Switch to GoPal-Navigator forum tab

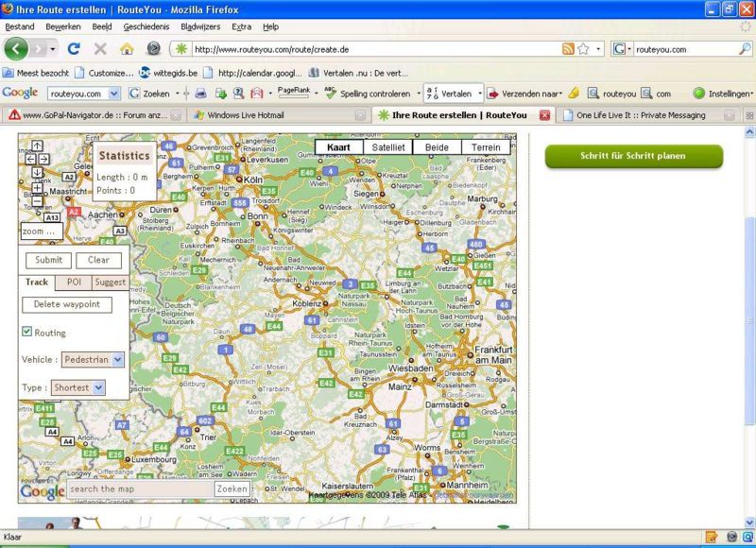(x=94, y=115)
